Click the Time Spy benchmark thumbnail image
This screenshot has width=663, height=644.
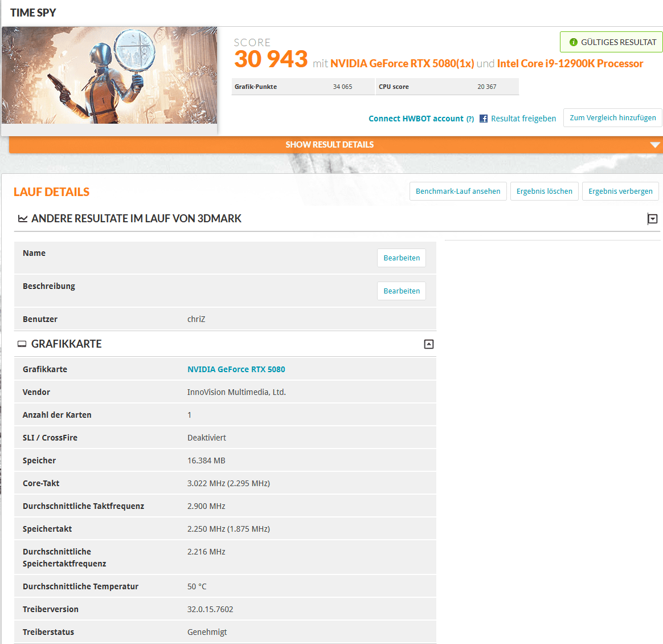point(109,75)
